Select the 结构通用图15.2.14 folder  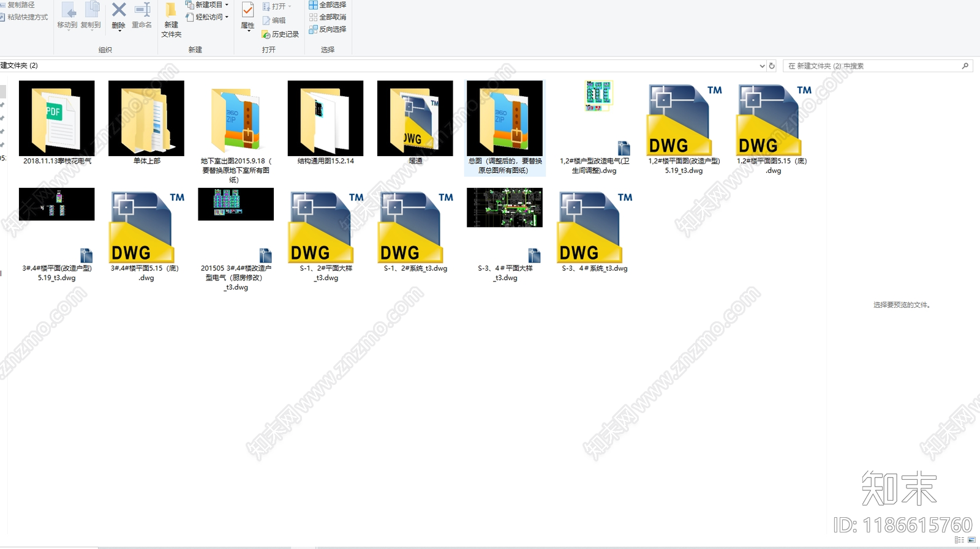(x=325, y=119)
